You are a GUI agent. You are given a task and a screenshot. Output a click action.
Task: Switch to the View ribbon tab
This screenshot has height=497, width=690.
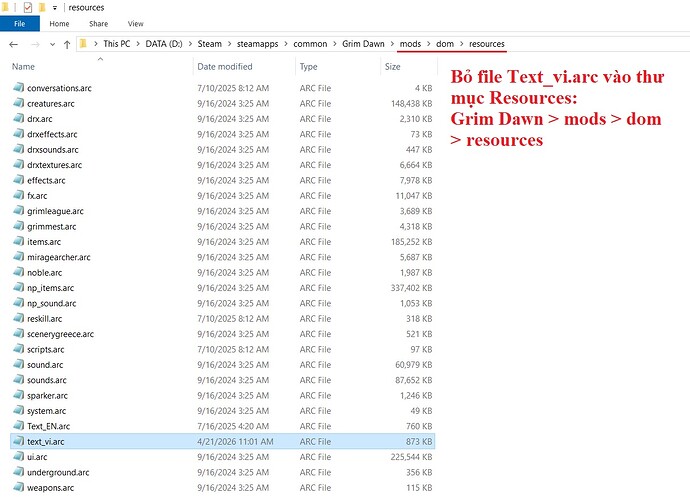[136, 24]
